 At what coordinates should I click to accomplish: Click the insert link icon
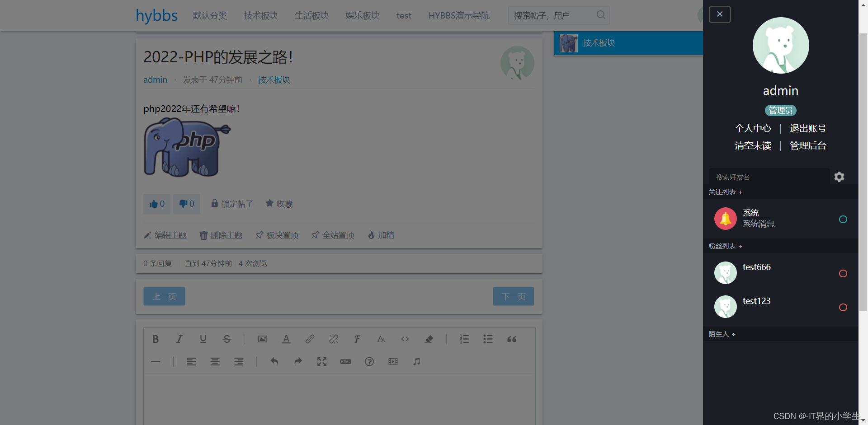point(310,339)
